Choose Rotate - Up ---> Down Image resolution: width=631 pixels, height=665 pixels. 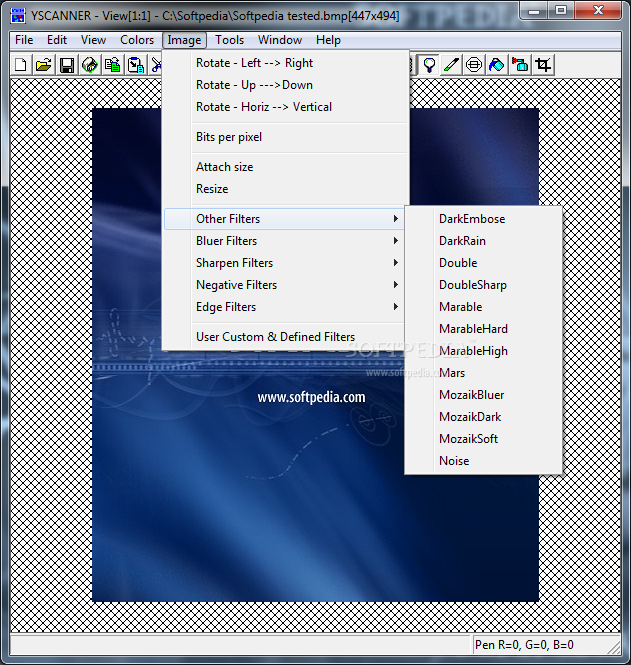point(286,85)
